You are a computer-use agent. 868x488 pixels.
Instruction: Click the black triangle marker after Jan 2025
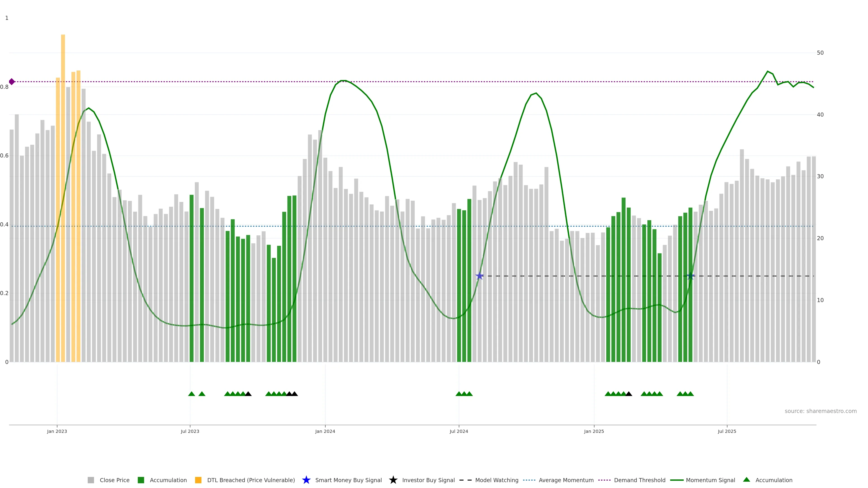point(629,394)
